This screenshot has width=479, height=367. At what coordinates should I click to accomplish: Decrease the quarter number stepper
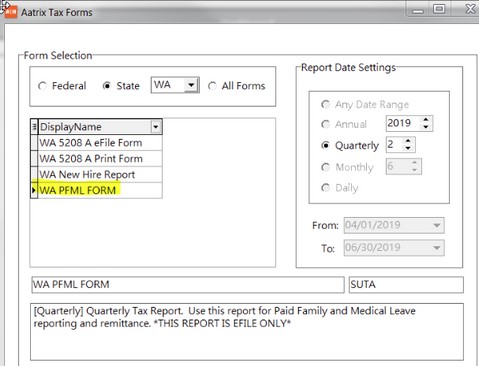pyautogui.click(x=408, y=148)
